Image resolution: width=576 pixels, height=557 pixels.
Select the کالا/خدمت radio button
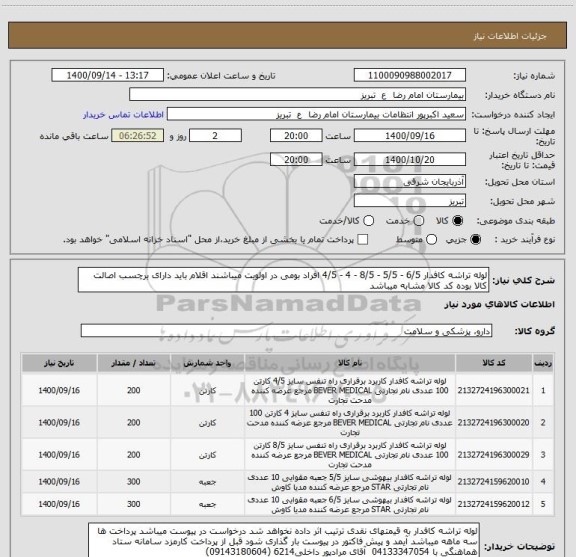pos(368,220)
